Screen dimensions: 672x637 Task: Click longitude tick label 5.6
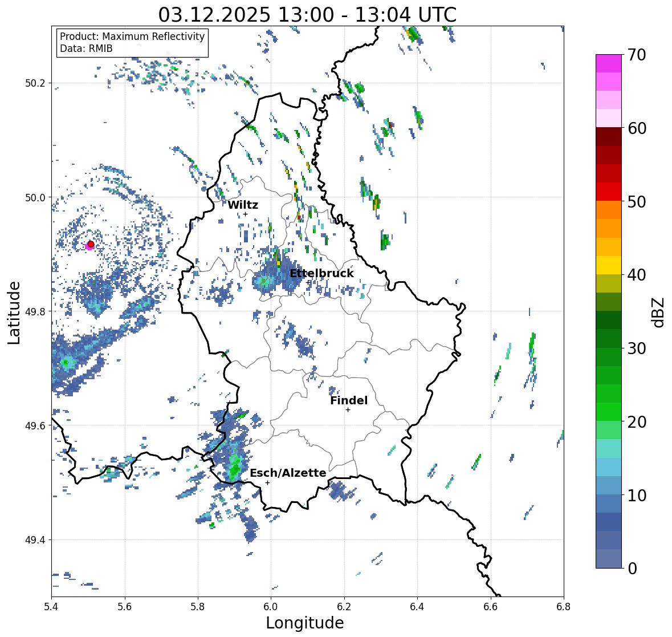[x=125, y=607]
